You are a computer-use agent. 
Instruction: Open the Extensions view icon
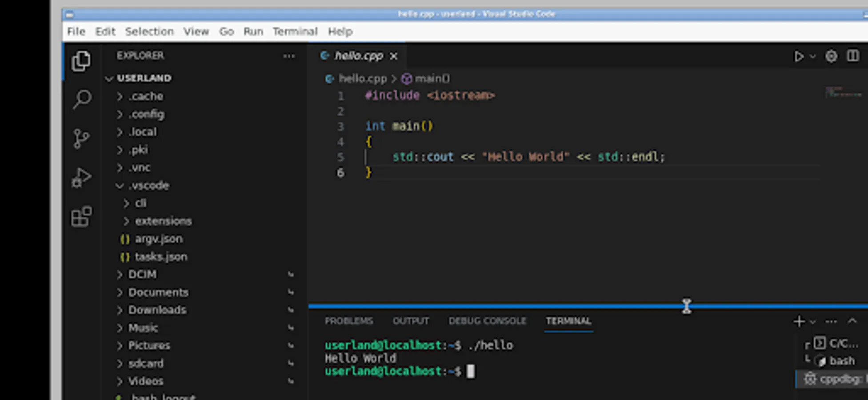(x=81, y=217)
